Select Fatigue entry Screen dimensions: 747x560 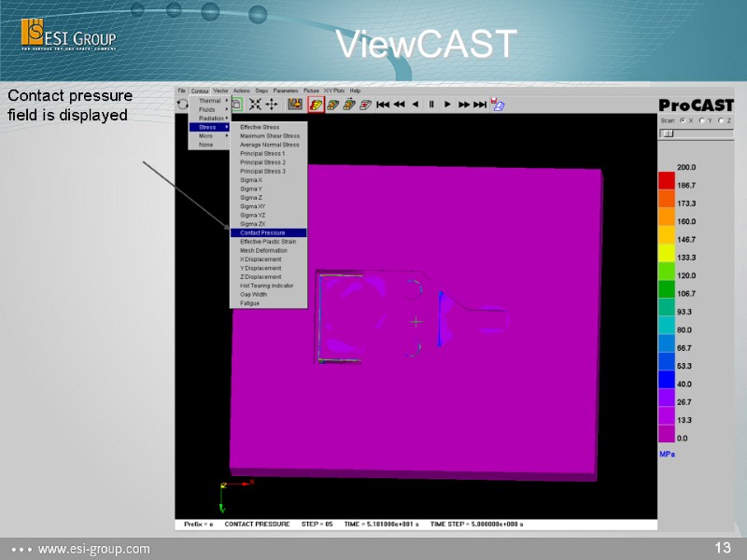[x=269, y=303]
